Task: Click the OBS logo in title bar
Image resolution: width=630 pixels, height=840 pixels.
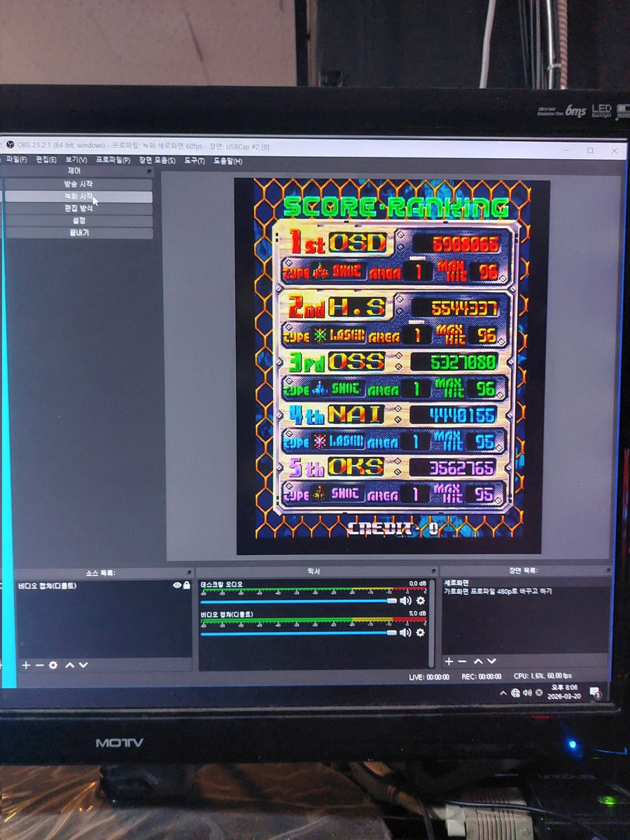Action: [10, 145]
